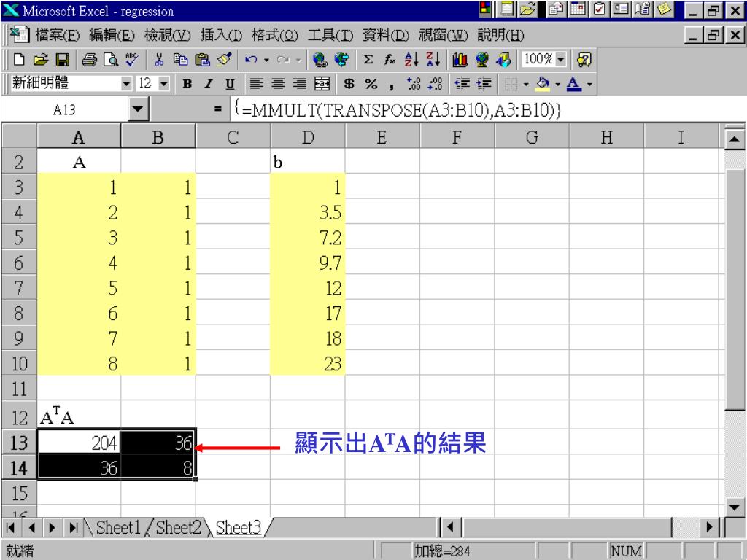
Task: Open the font name dropdown
Action: tap(126, 85)
